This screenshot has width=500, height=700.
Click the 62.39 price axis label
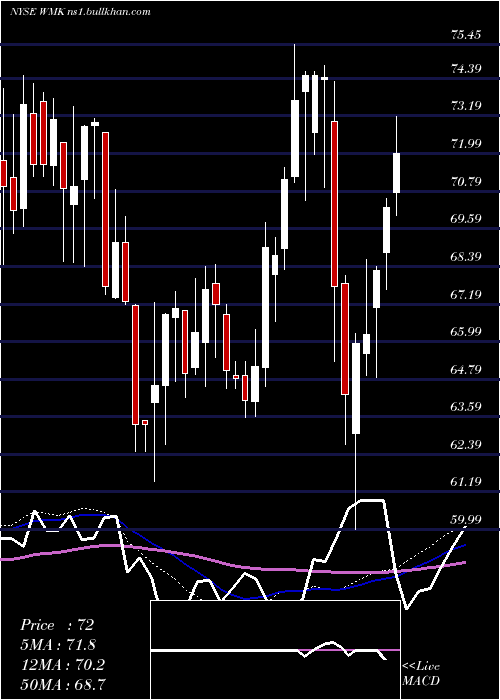point(466,445)
